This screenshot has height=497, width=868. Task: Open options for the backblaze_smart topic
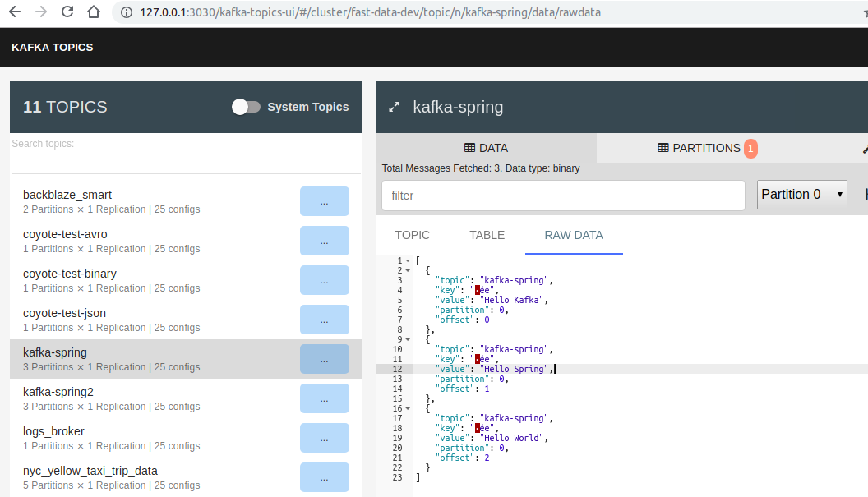325,201
